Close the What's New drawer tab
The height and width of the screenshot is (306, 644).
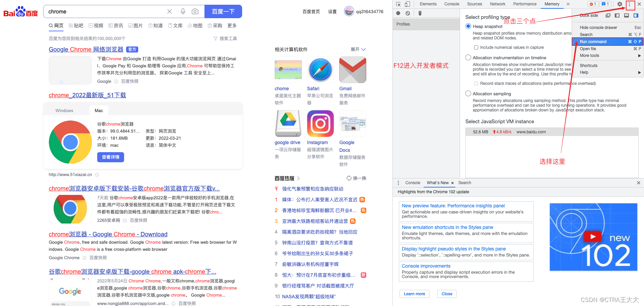coord(453,183)
